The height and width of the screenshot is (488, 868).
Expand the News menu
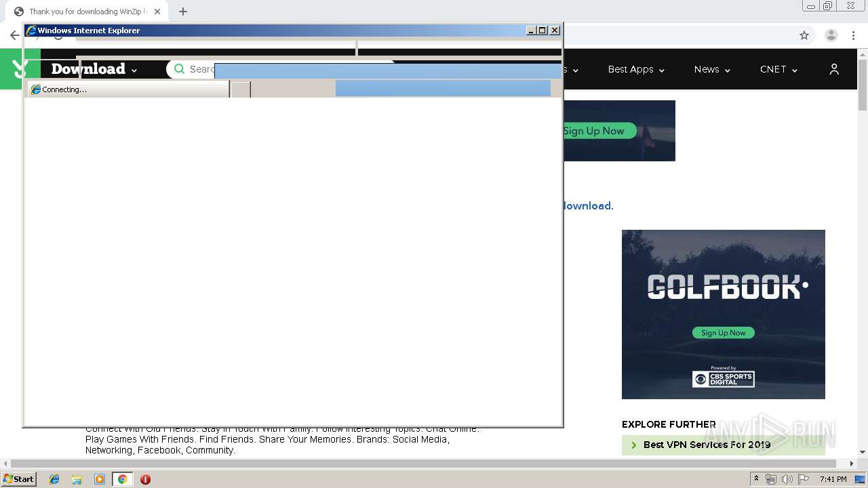coord(712,69)
